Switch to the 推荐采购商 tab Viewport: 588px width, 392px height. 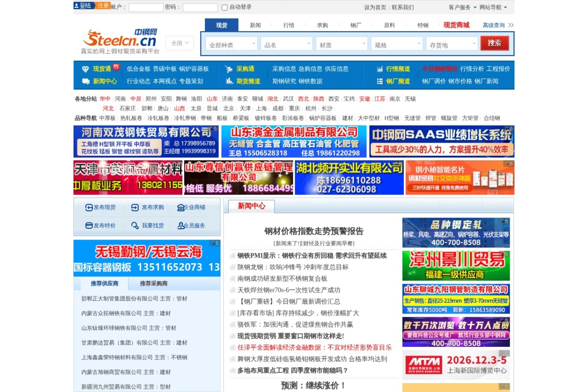tap(153, 283)
